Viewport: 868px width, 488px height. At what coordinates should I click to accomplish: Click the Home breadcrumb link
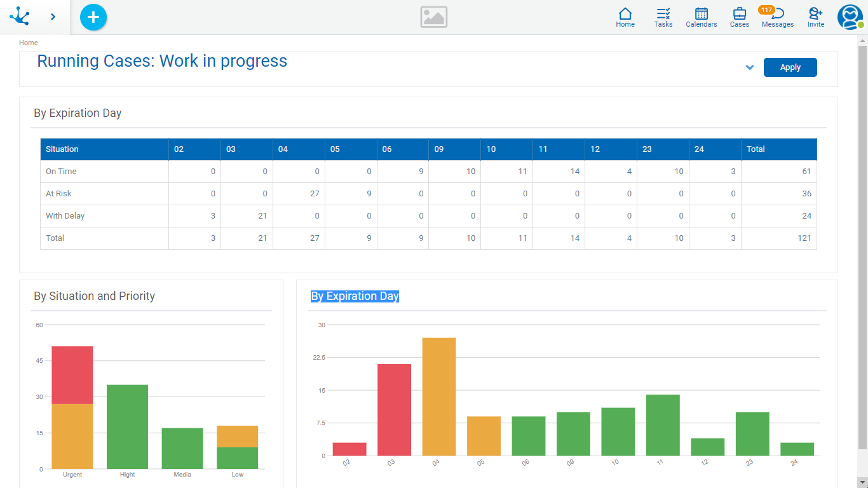(x=29, y=43)
